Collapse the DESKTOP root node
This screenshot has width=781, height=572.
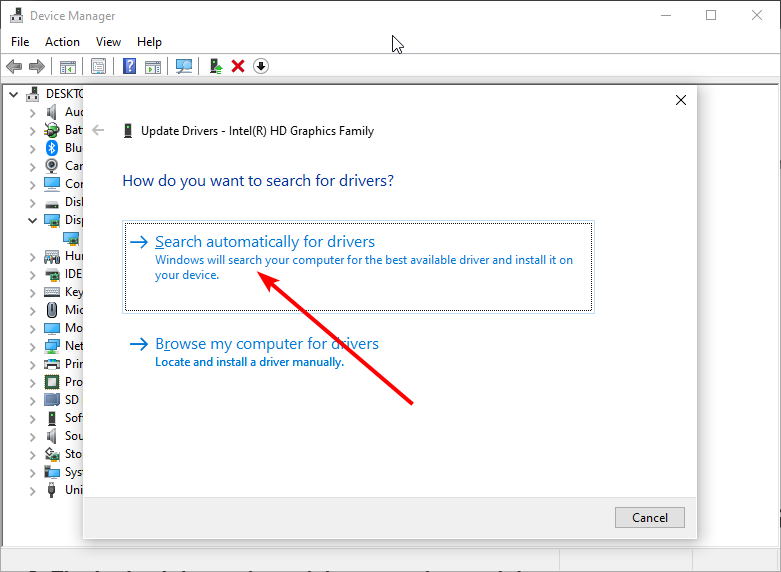pos(14,94)
